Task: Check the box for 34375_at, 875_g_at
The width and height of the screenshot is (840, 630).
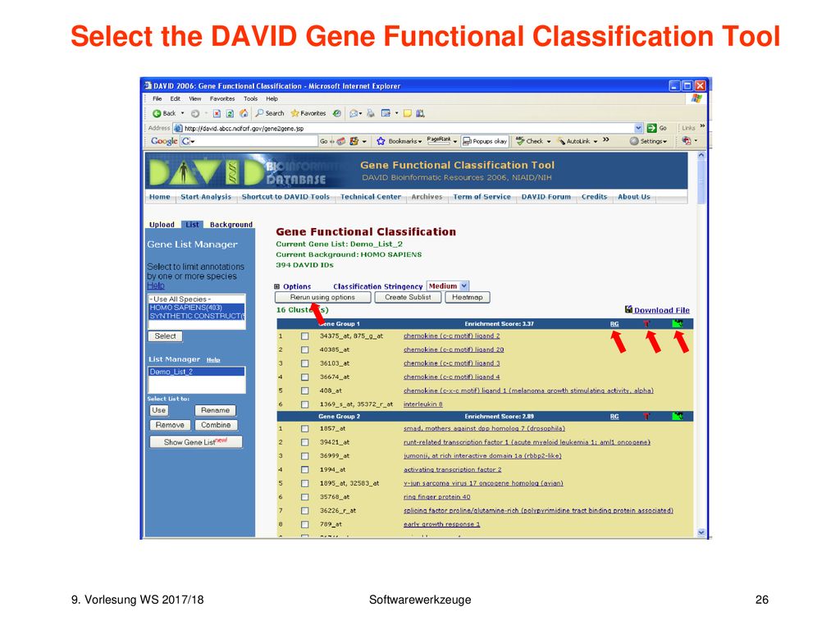Action: (x=305, y=336)
